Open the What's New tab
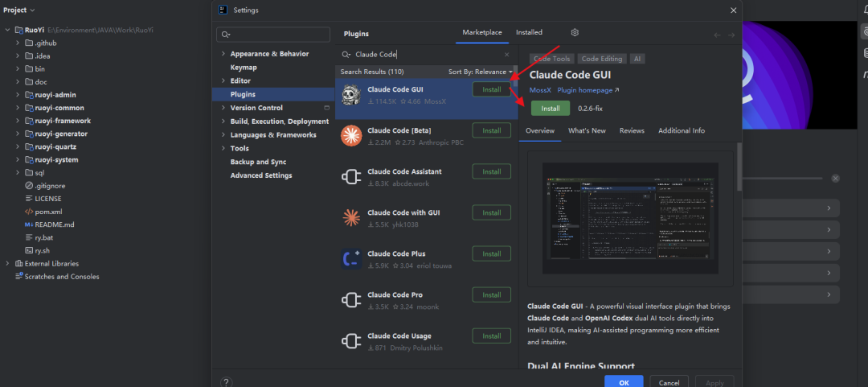The width and height of the screenshot is (868, 387). tap(587, 131)
